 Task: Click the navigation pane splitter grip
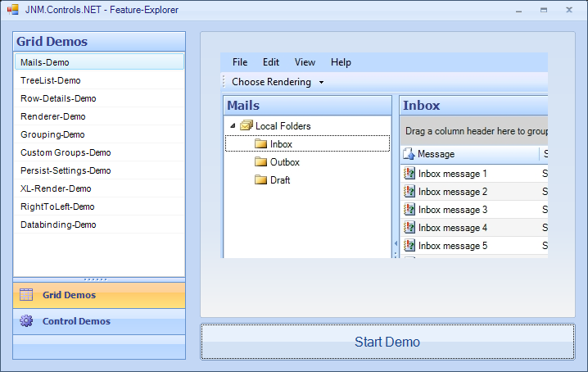(99, 279)
